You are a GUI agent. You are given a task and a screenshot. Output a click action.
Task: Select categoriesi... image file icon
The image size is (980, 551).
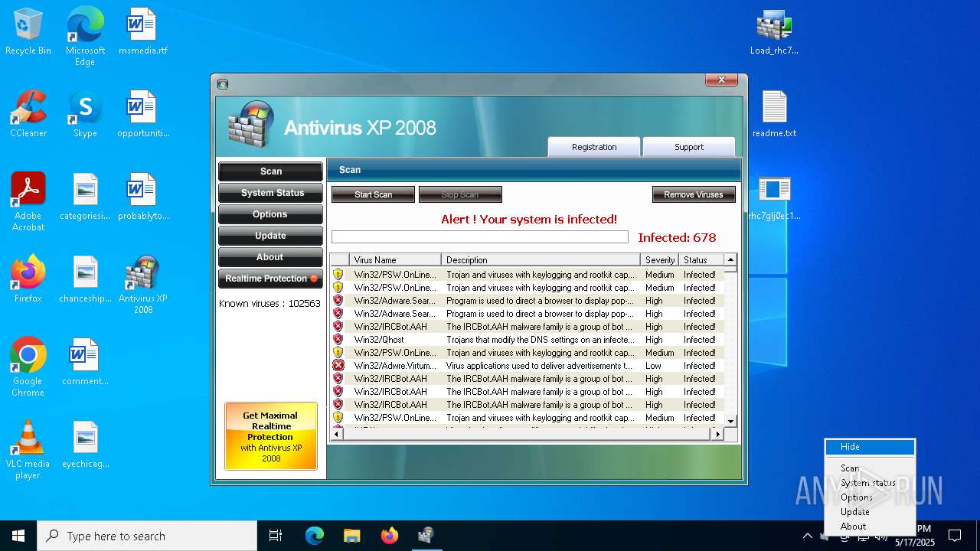[x=85, y=197]
